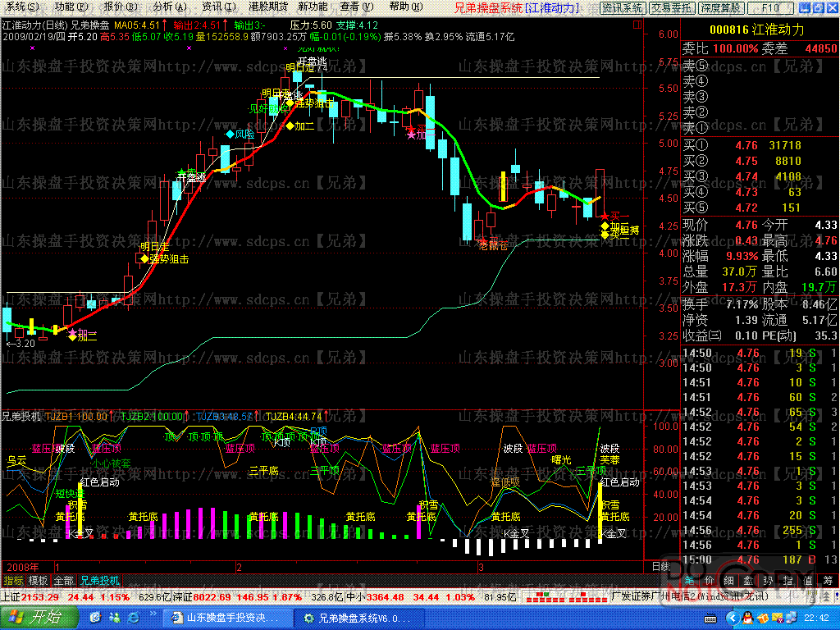Launch Internet Explorer from Quick Launch

(x=134, y=619)
